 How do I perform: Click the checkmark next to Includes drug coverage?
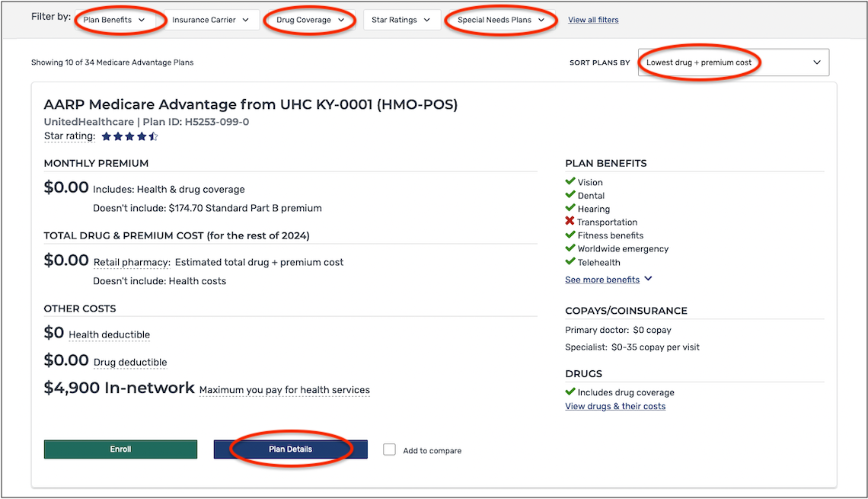click(x=570, y=392)
